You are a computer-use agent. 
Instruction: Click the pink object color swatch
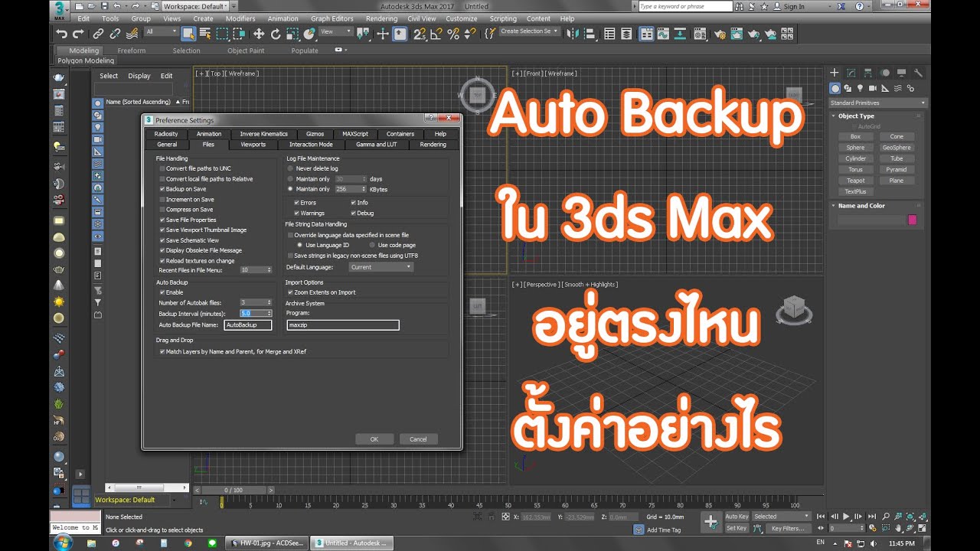click(912, 220)
